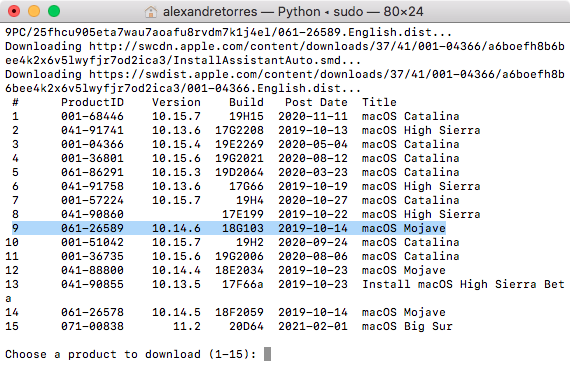Image resolution: width=570 pixels, height=366 pixels.
Task: Click post date 2020-08-12
Action: tap(313, 158)
